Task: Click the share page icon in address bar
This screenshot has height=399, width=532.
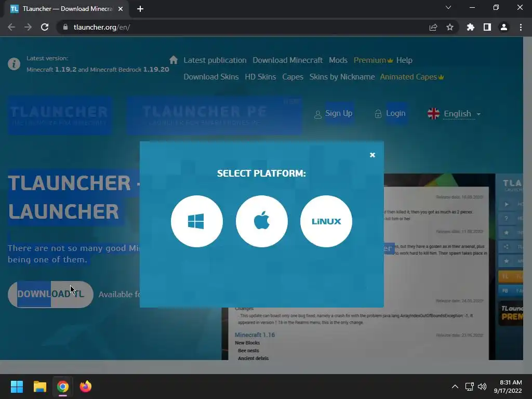Action: click(x=433, y=27)
